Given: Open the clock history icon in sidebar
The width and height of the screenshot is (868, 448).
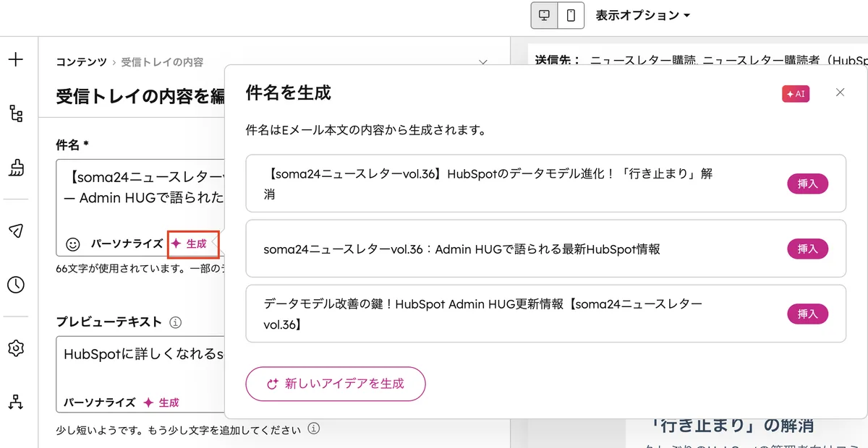Looking at the screenshot, I should [x=14, y=285].
